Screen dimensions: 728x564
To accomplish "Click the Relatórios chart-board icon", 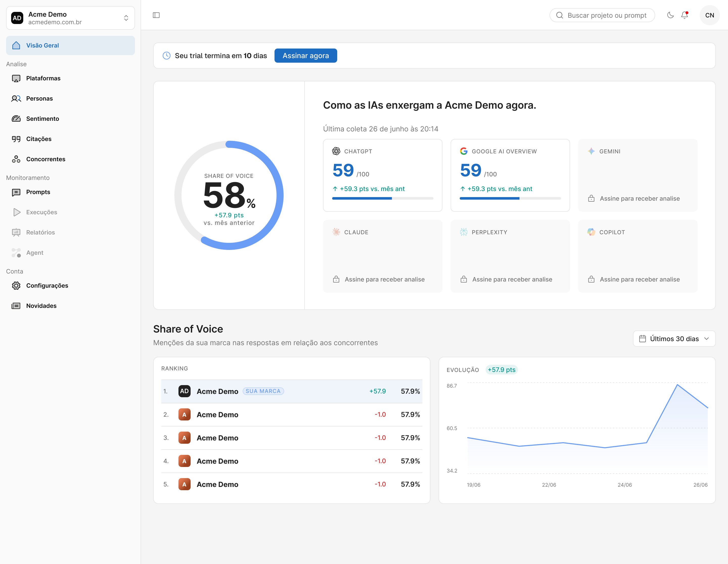I will [16, 232].
